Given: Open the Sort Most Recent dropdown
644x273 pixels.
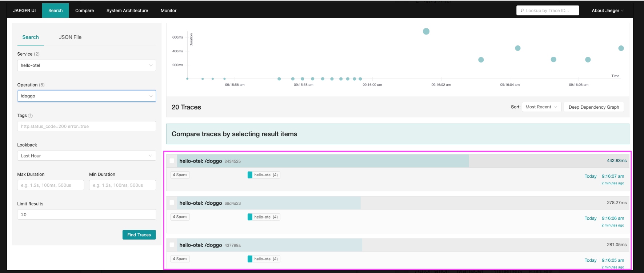Looking at the screenshot, I should coord(542,107).
